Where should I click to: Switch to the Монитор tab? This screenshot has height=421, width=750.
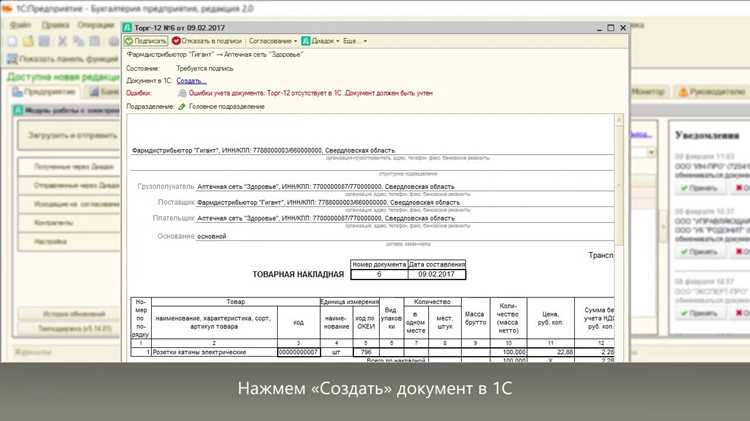coord(648,91)
